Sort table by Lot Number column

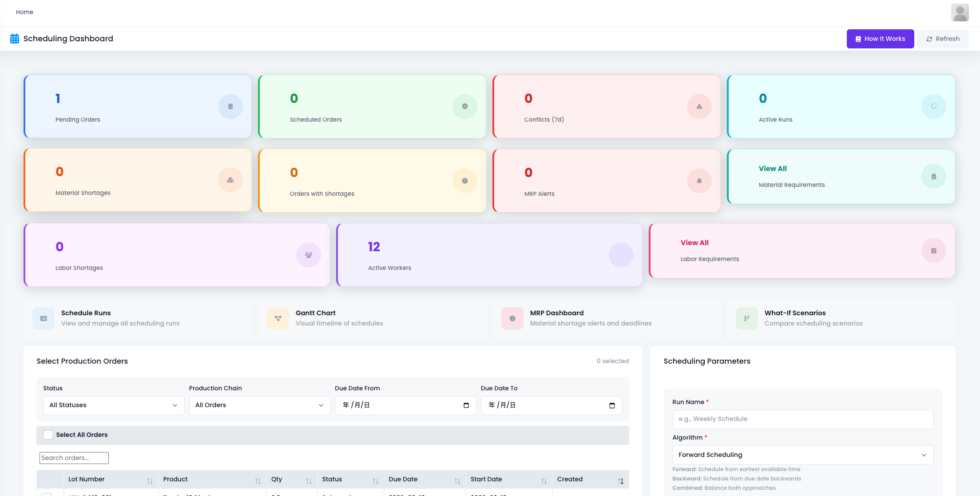tap(150, 481)
